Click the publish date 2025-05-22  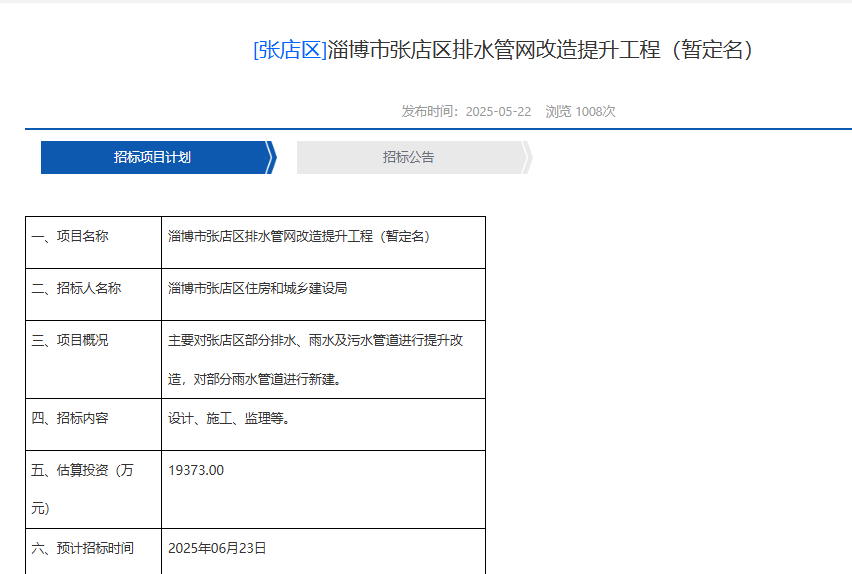498,111
